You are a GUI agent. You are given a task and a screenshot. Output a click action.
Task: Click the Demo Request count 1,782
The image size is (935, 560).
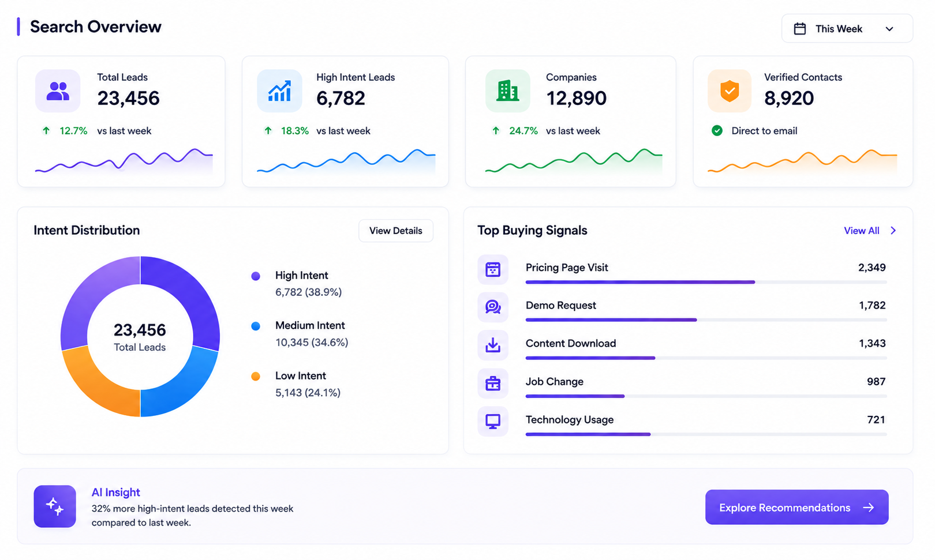tap(872, 306)
